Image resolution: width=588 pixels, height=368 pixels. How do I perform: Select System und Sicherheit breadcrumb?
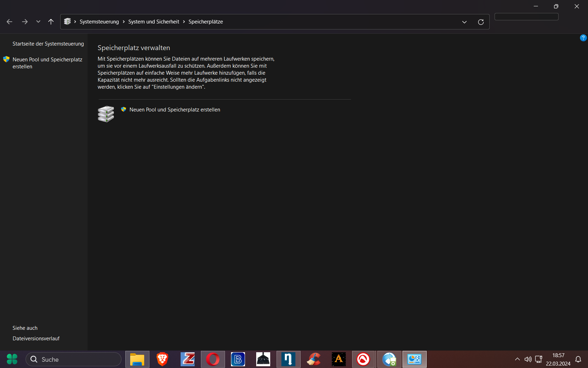(154, 22)
